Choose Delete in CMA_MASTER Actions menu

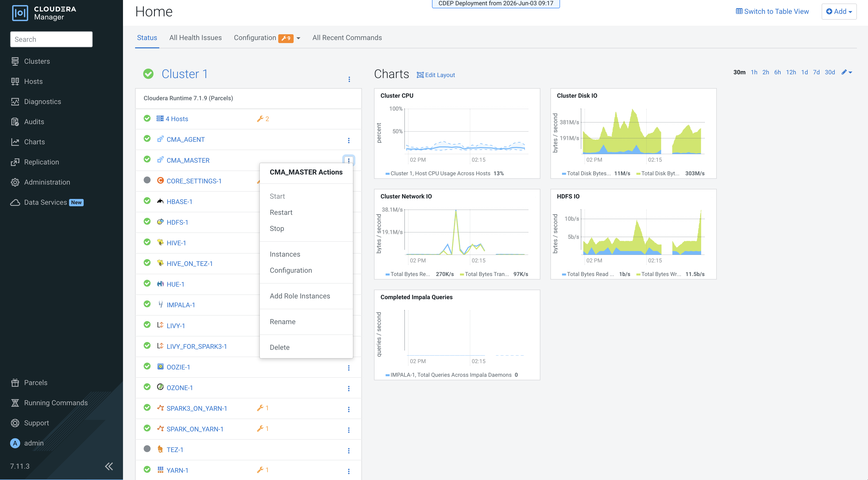point(280,347)
